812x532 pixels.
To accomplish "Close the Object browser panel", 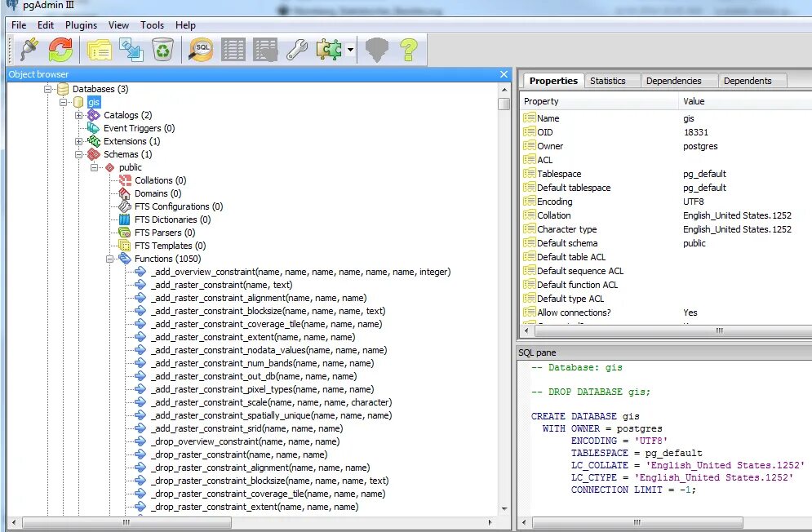I will point(504,74).
